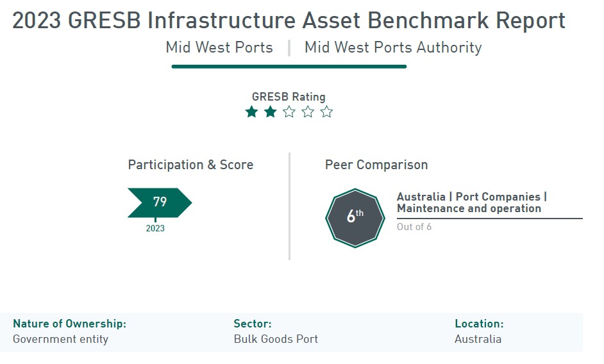This screenshot has height=364, width=604.
Task: Click the 'GRESB Rating' label
Action: pyautogui.click(x=289, y=97)
